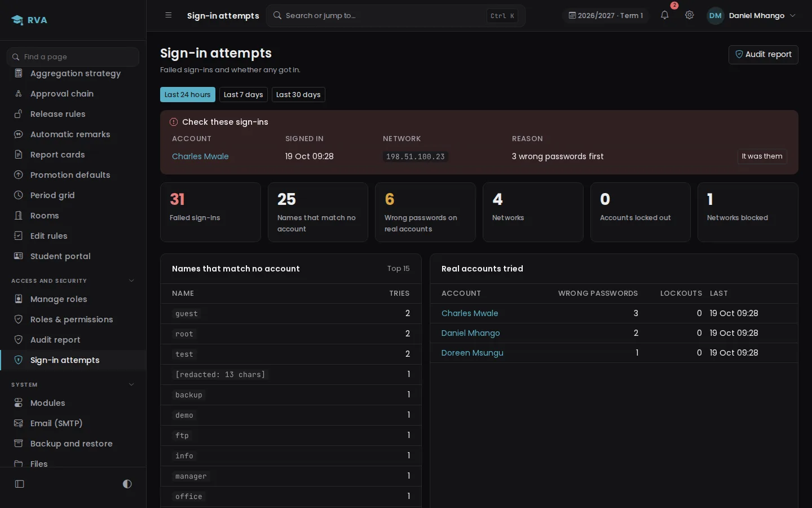The image size is (812, 508).
Task: Click the Student portal icon
Action: coord(19,256)
